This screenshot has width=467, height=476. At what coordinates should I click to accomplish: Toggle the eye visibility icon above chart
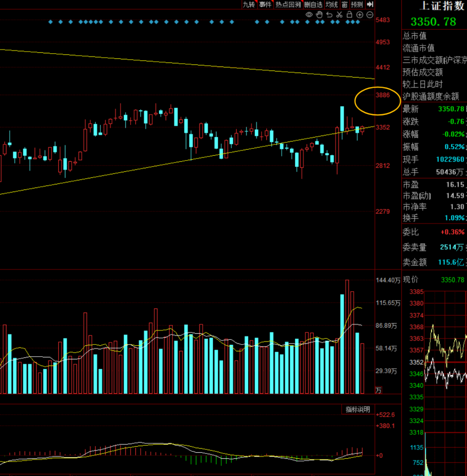pos(309,15)
